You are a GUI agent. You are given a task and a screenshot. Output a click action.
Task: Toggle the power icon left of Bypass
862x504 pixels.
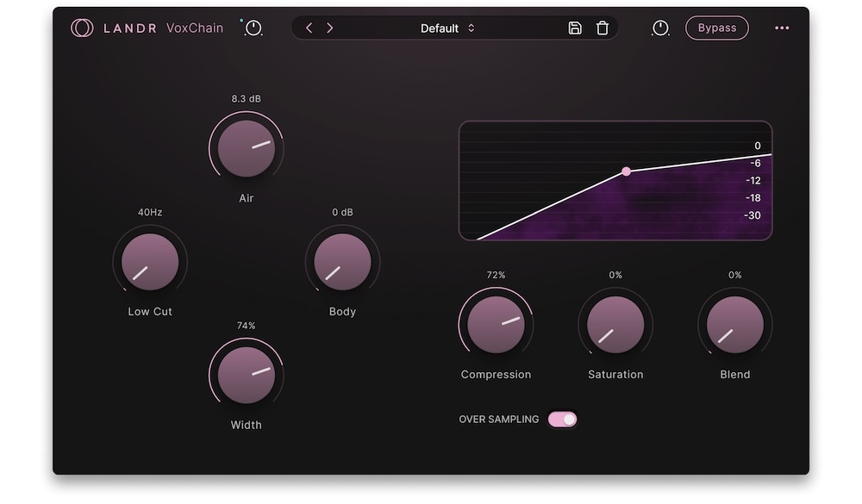coord(660,28)
